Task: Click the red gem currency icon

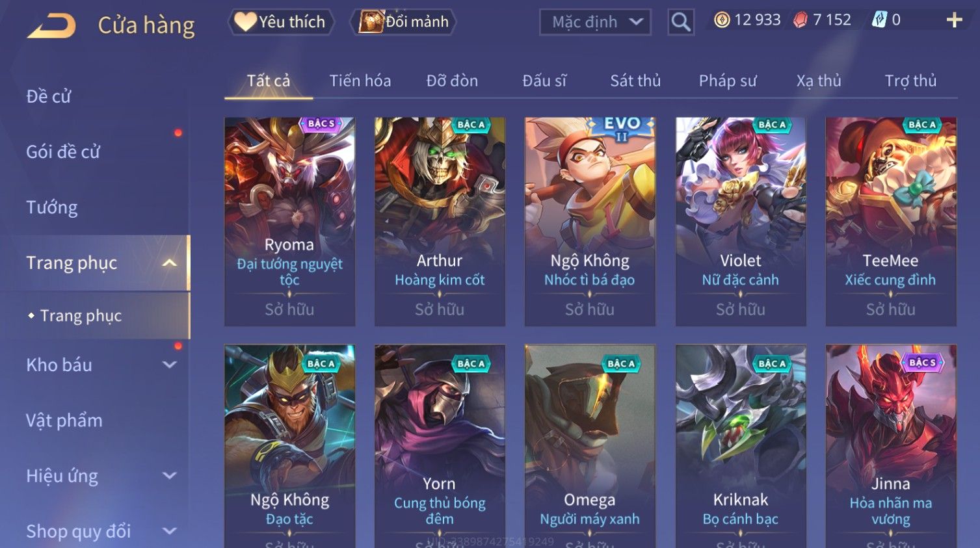Action: pos(801,20)
